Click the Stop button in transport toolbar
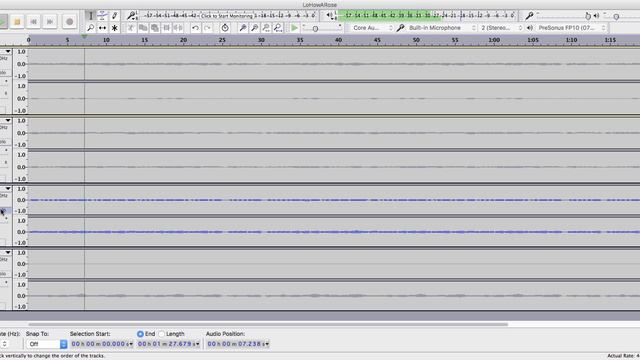The width and height of the screenshot is (640, 360). point(17,22)
